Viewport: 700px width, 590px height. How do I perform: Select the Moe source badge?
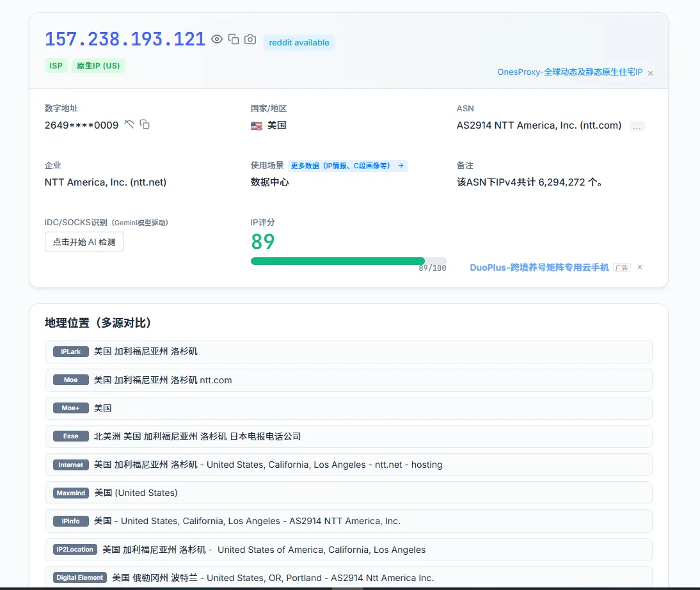click(70, 379)
